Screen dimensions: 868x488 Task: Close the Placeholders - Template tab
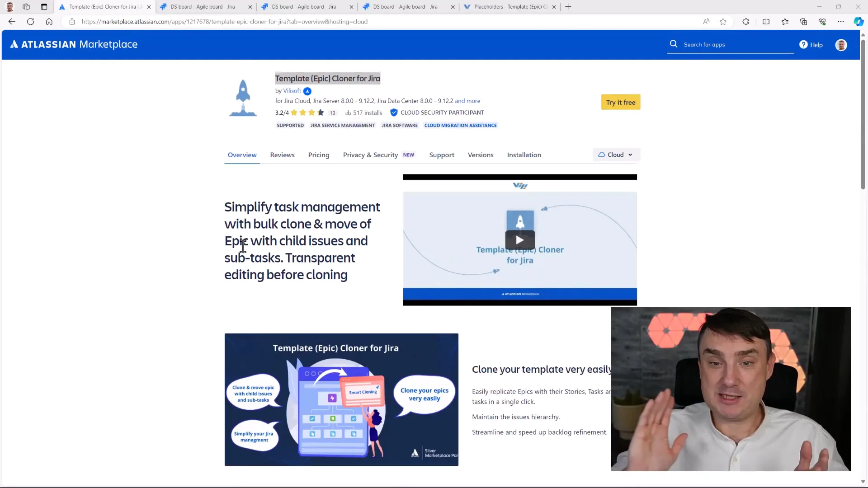(x=554, y=7)
